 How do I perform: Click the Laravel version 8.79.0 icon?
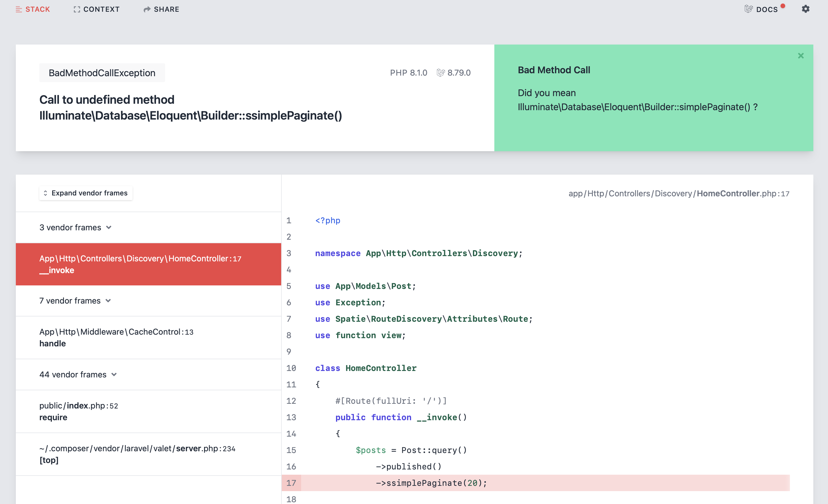coord(442,73)
